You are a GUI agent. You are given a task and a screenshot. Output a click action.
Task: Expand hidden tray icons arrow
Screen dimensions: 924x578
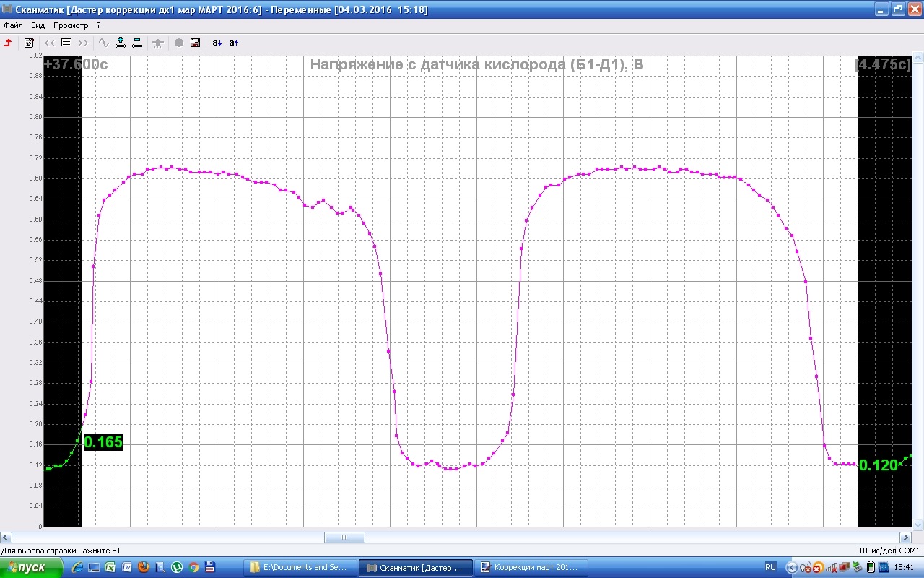point(792,567)
